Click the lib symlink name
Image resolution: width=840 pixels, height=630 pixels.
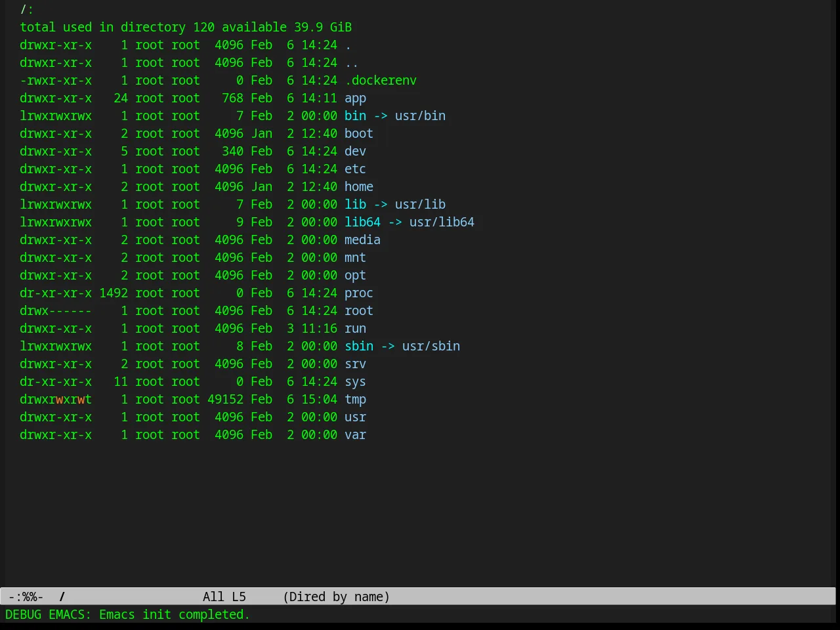click(x=355, y=205)
